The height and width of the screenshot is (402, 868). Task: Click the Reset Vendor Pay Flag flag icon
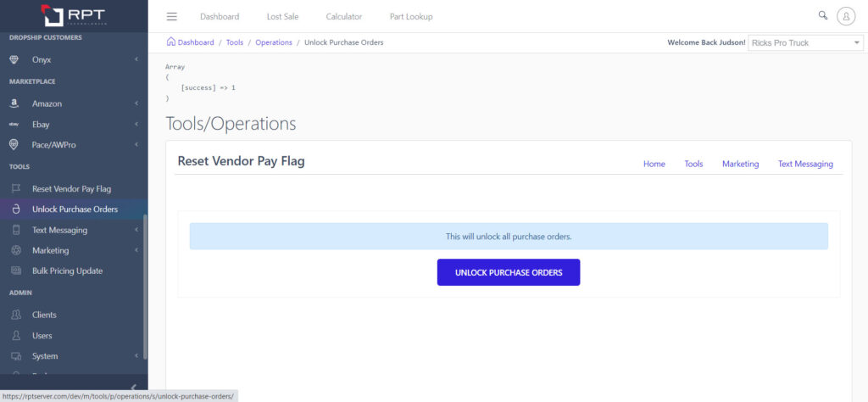[16, 189]
